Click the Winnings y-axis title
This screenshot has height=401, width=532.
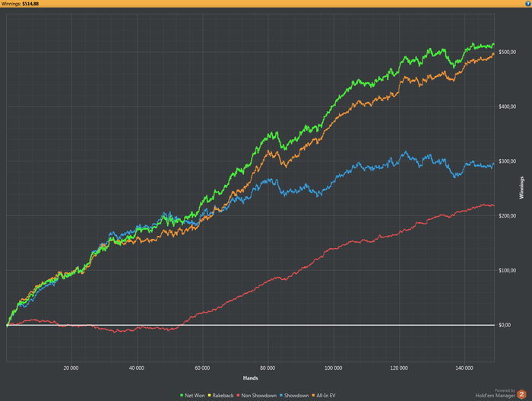522,188
